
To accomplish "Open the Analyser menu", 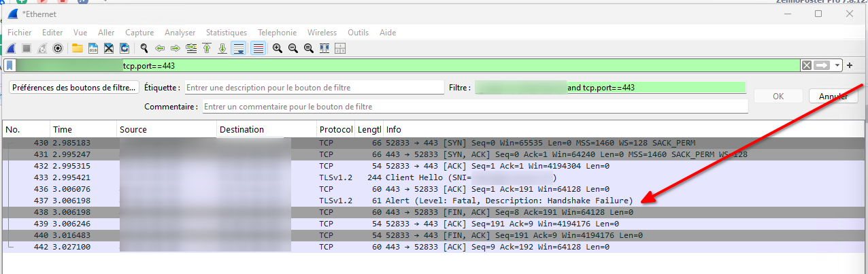I will point(180,33).
